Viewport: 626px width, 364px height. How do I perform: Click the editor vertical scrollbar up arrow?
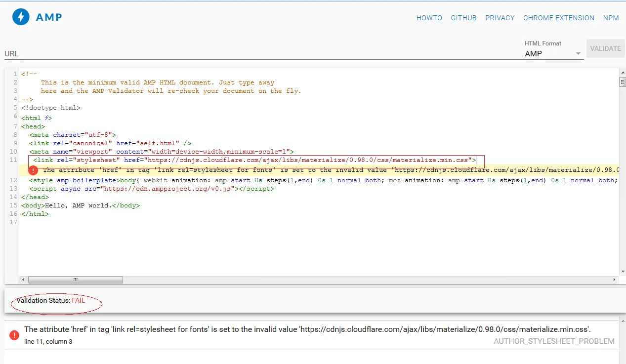pos(623,74)
